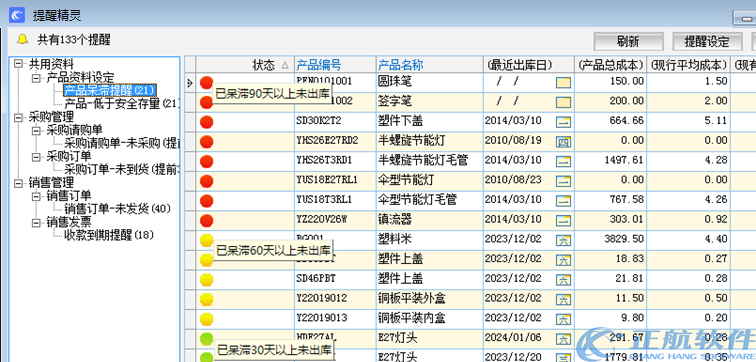Collapse the 销售订单 tree node

point(36,196)
